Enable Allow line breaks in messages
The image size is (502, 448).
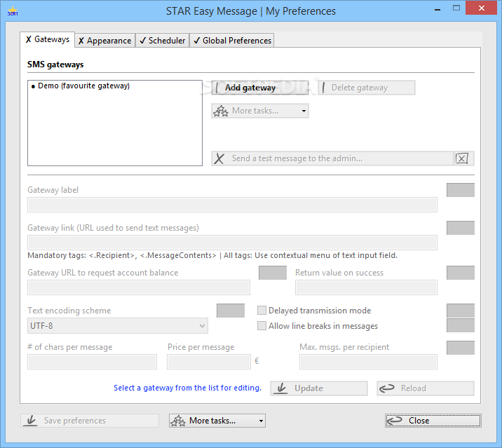(262, 326)
